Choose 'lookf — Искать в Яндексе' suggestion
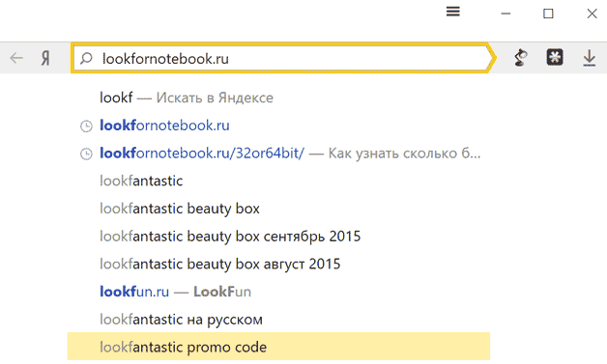This screenshot has width=607, height=364. click(278, 98)
